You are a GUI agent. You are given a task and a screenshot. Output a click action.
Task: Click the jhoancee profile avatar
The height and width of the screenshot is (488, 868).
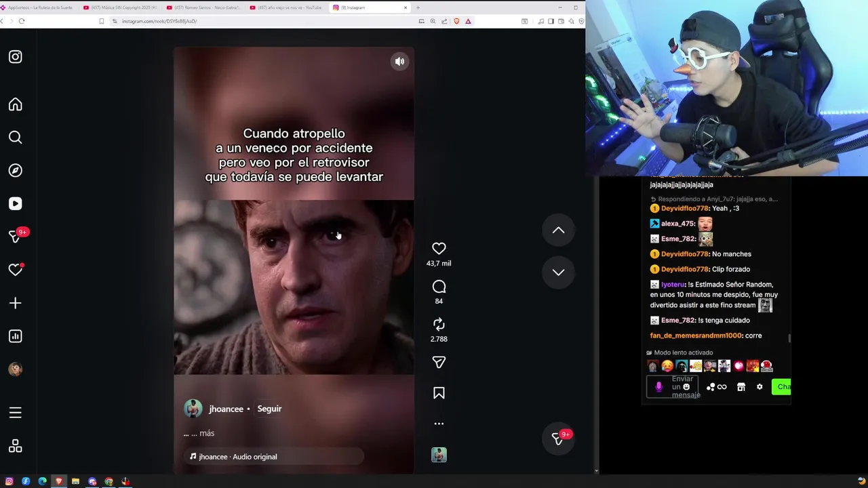(193, 409)
